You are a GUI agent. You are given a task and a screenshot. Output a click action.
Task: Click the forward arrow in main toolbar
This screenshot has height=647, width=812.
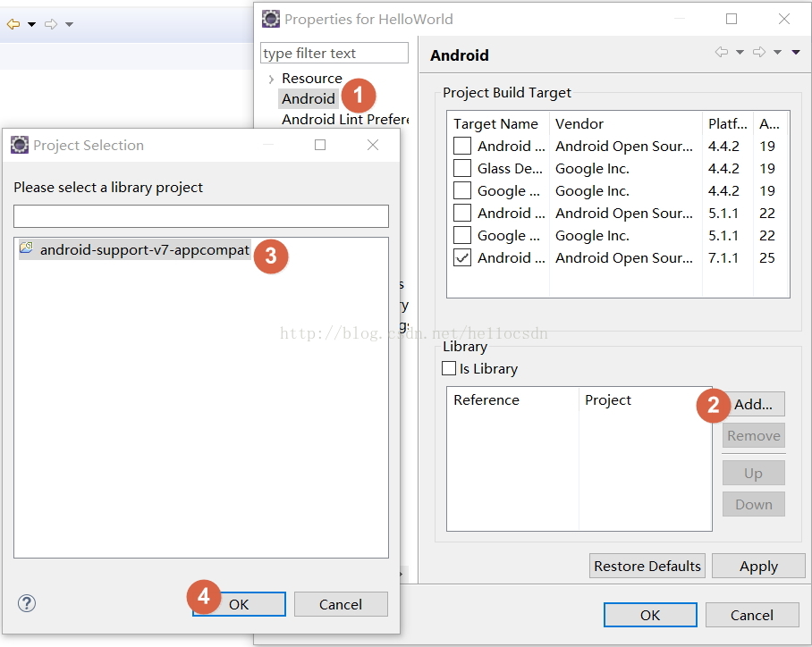click(x=51, y=24)
